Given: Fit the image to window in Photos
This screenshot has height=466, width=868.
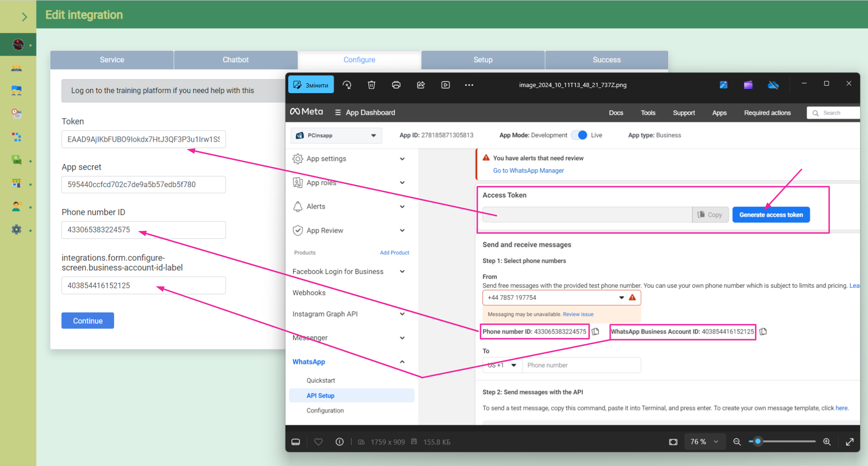Looking at the screenshot, I should (x=673, y=442).
